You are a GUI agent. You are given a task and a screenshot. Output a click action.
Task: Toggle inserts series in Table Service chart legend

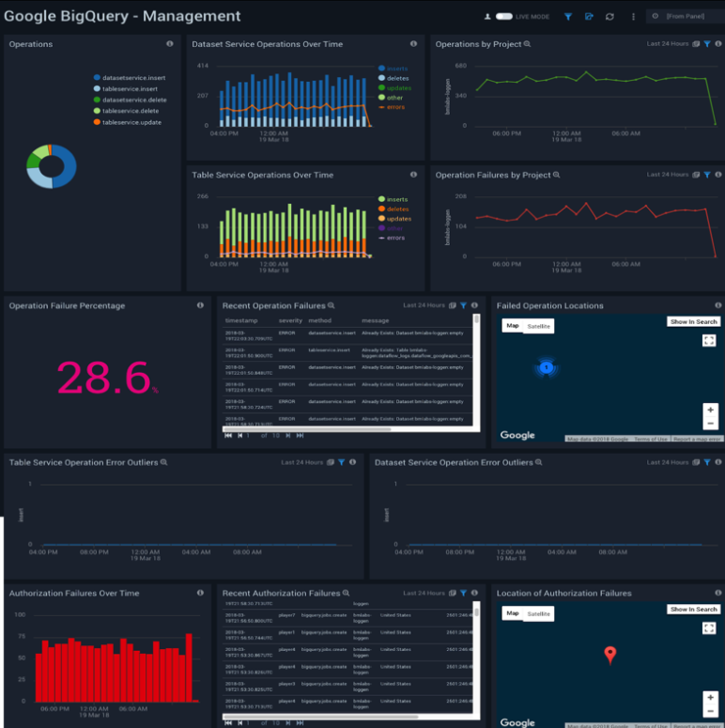pyautogui.click(x=393, y=199)
